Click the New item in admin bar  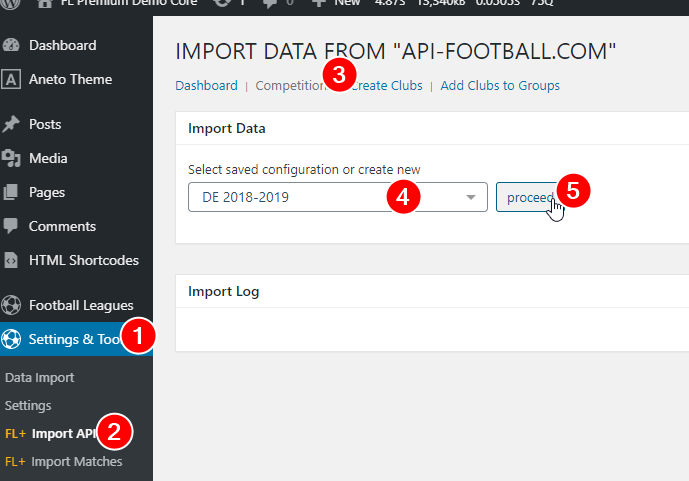coord(336,4)
